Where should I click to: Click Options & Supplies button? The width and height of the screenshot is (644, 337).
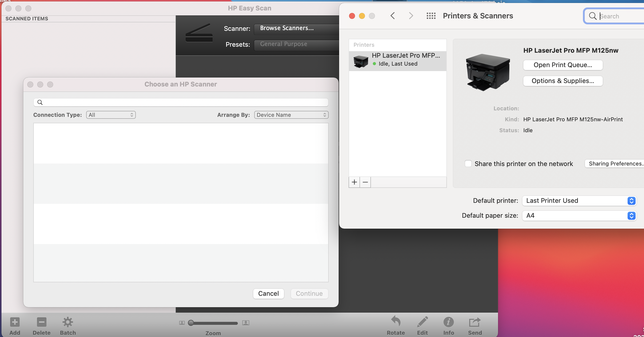563,81
